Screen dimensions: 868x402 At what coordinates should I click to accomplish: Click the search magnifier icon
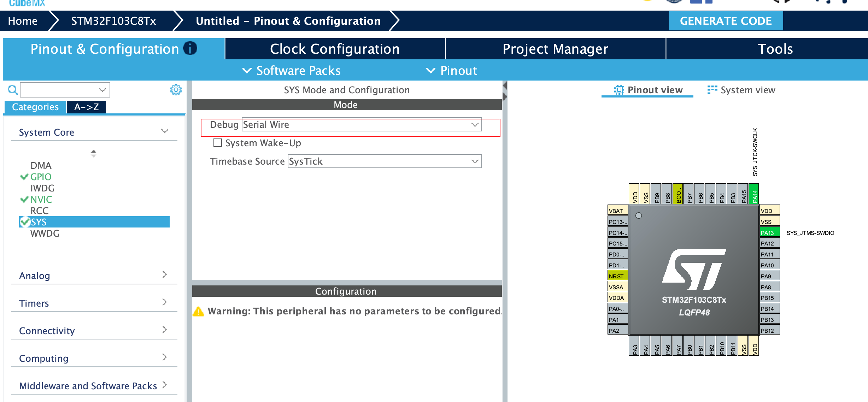point(13,90)
